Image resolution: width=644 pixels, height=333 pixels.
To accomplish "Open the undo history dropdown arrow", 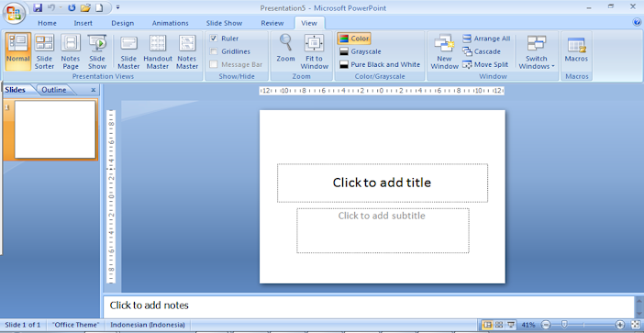I will [61, 8].
